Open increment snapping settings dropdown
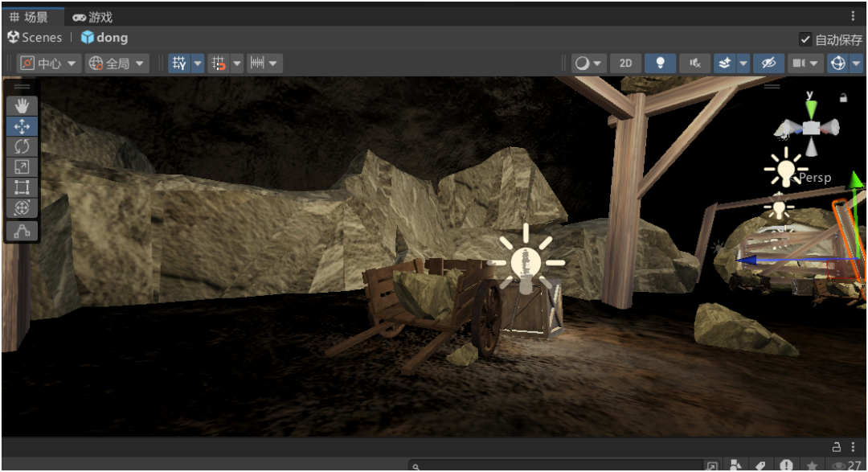Image resolution: width=868 pixels, height=472 pixels. 264,64
